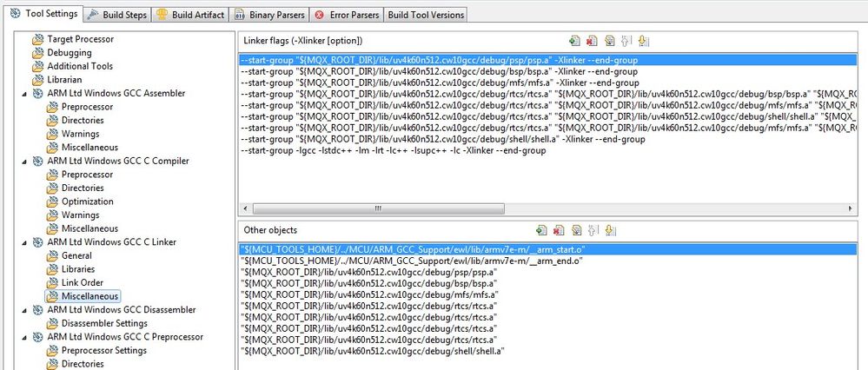The height and width of the screenshot is (370, 868).
Task: Open the Error Parsers tab
Action: tap(346, 15)
